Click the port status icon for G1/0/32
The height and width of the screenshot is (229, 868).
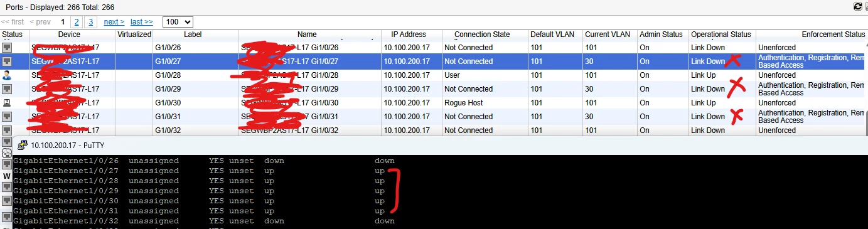(7, 130)
